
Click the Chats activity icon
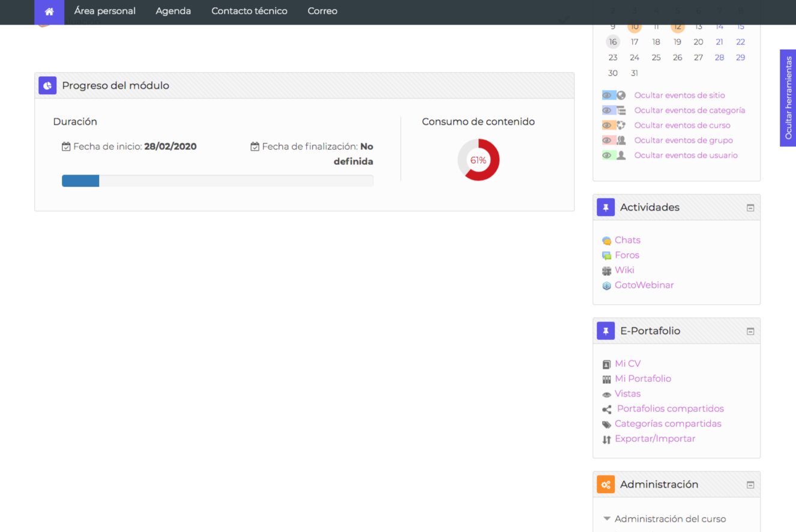click(x=606, y=241)
